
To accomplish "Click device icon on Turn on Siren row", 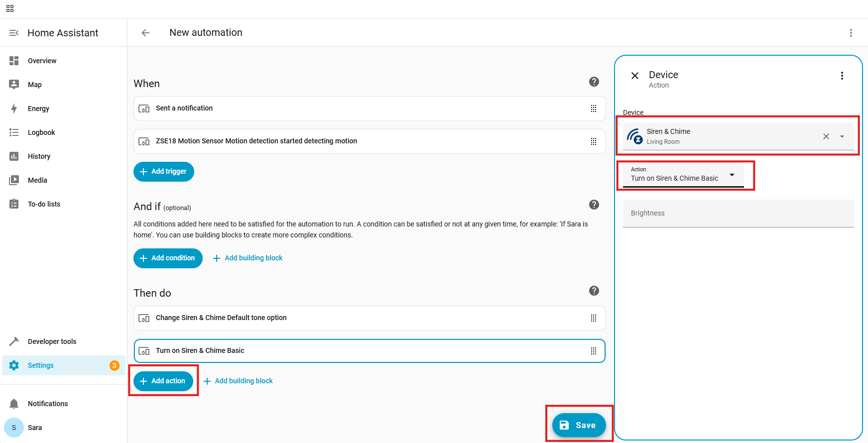I will click(144, 351).
